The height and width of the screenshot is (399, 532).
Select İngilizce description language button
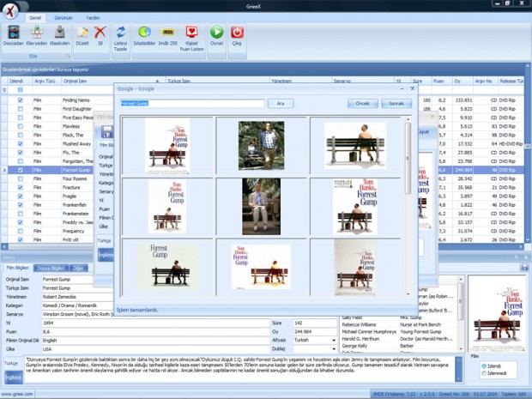click(13, 378)
